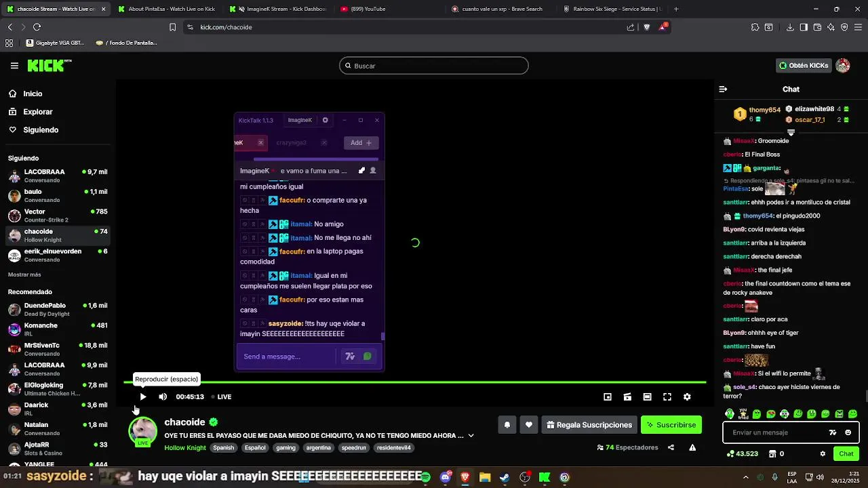Click the pin icon in KickTalk header
Image resolution: width=868 pixels, height=488 pixels.
coord(361,171)
